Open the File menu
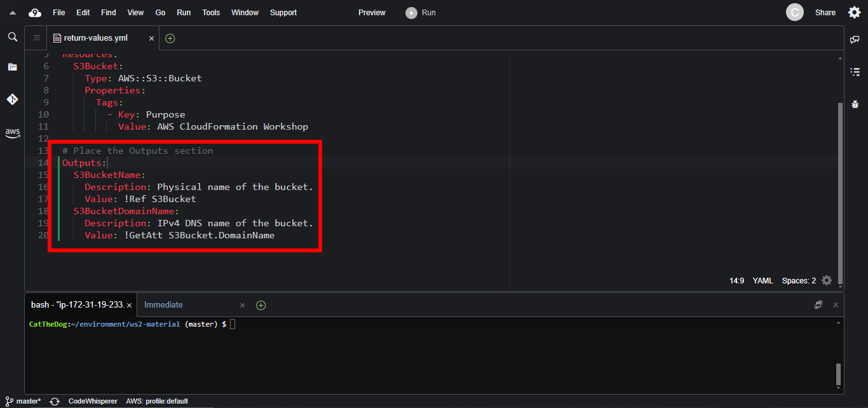 point(58,13)
